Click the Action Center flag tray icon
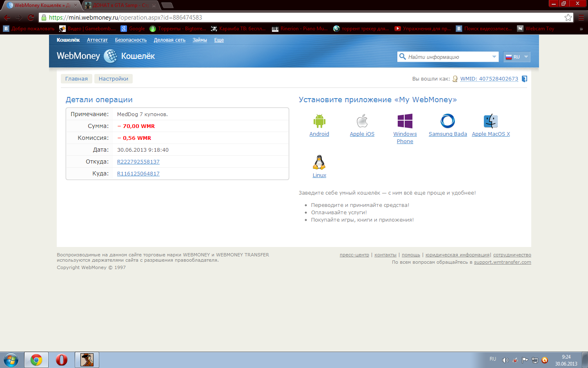The image size is (588, 368). (525, 360)
